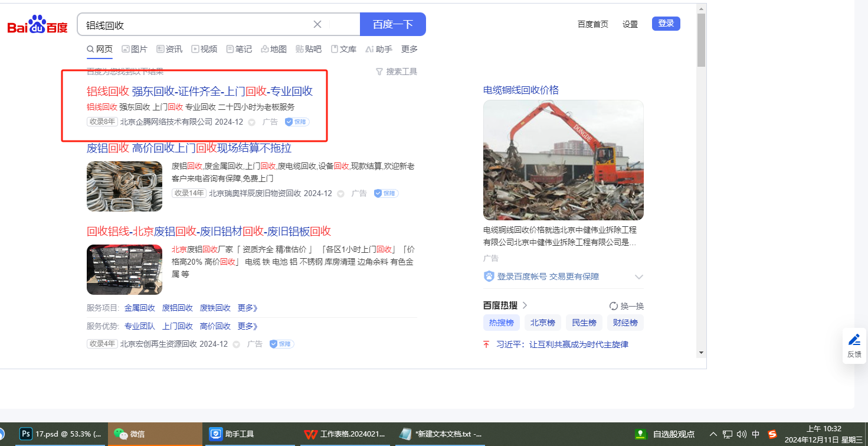Click the excavator scrap yard thumbnail
The width and height of the screenshot is (868, 446).
coord(563,160)
